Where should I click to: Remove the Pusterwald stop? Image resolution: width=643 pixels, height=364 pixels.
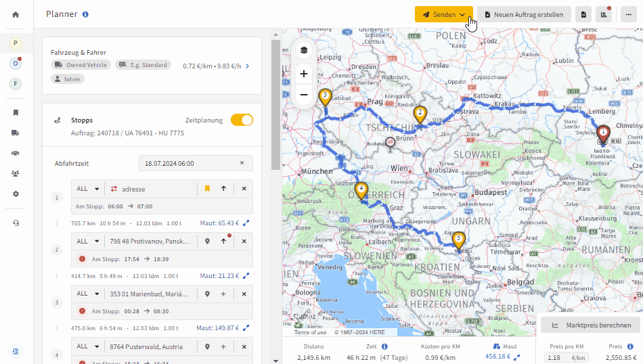244,347
